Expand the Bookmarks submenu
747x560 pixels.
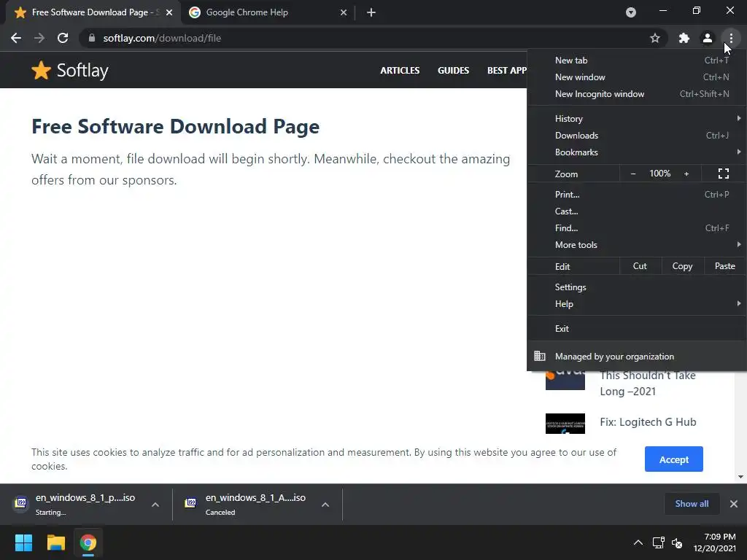tap(636, 152)
